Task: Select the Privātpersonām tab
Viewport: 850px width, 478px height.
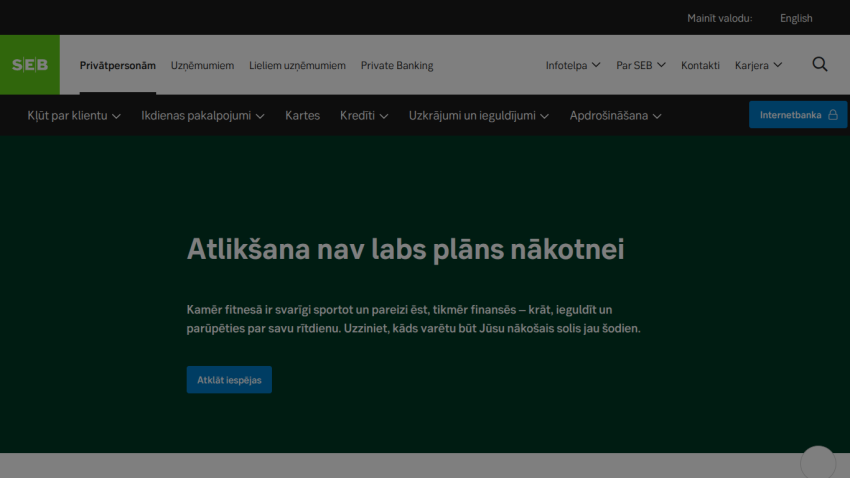Action: click(x=118, y=66)
